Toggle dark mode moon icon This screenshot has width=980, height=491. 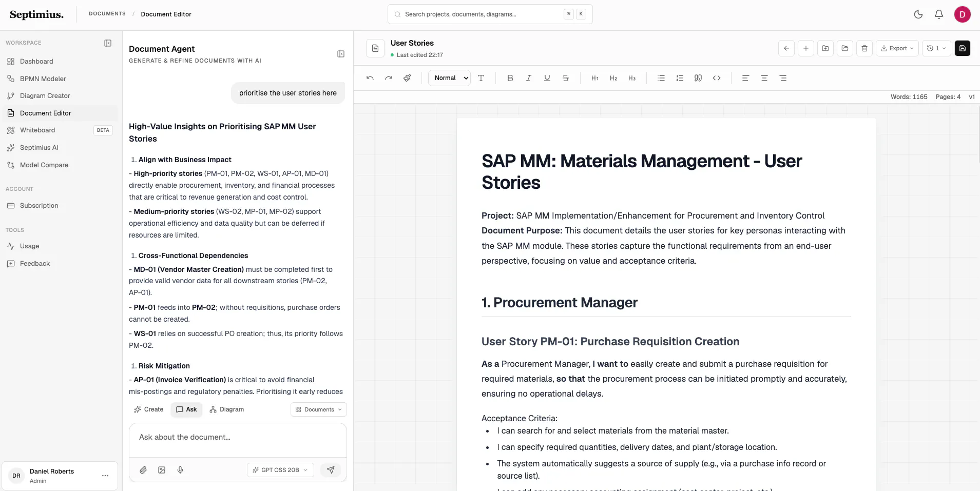click(x=918, y=14)
